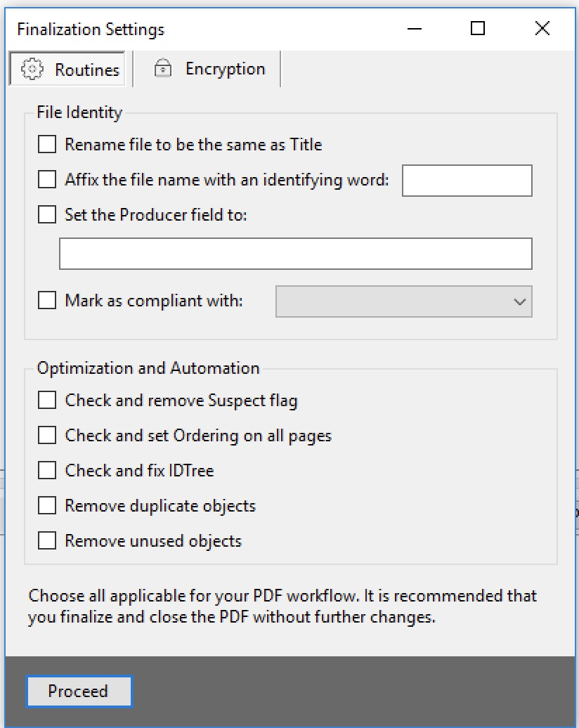
Task: Click the padlock icon on Encryption tab
Action: point(163,68)
